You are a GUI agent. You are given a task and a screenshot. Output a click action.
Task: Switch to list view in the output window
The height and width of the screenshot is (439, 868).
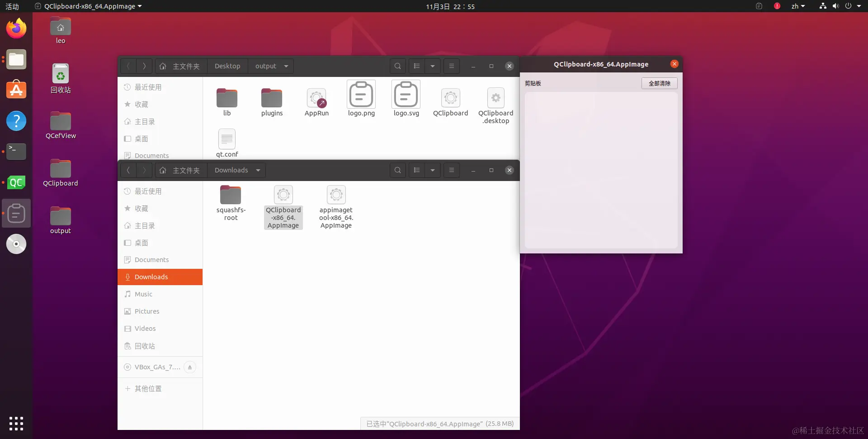tap(417, 66)
